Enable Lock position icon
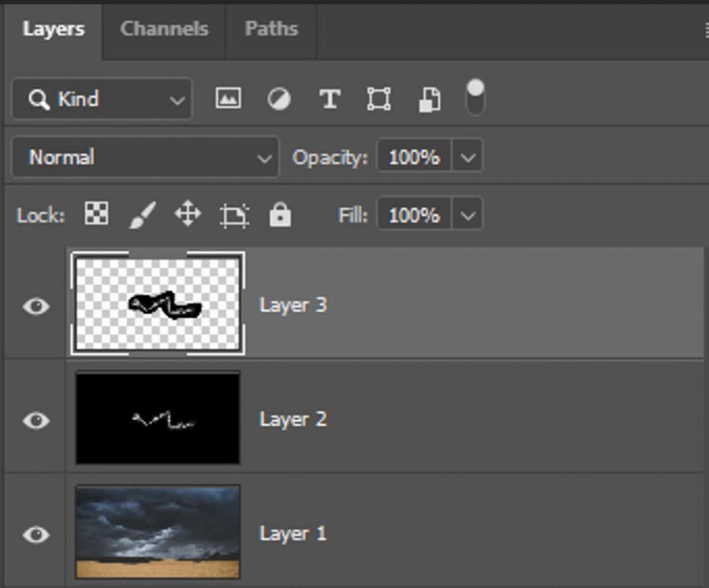Image resolution: width=709 pixels, height=588 pixels. click(x=187, y=214)
